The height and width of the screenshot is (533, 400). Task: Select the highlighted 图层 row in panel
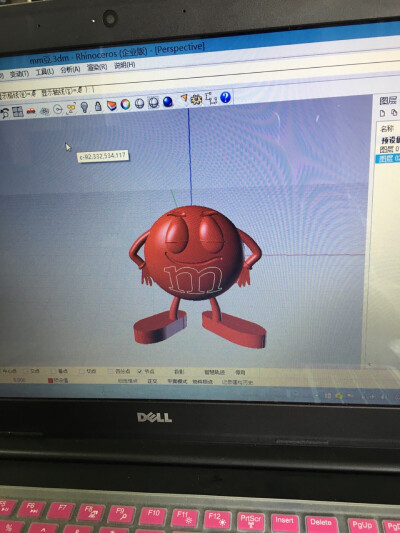click(388, 159)
